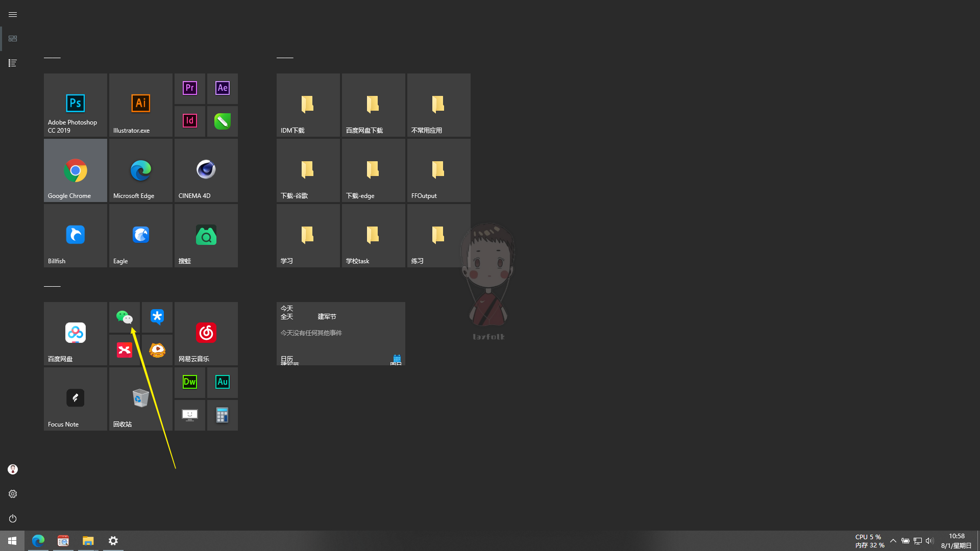Launch the red XMind tile
This screenshot has height=551, width=980.
click(125, 349)
